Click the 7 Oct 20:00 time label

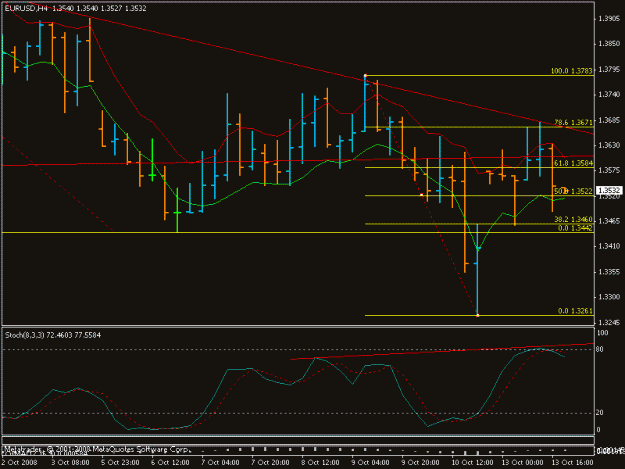270,463
